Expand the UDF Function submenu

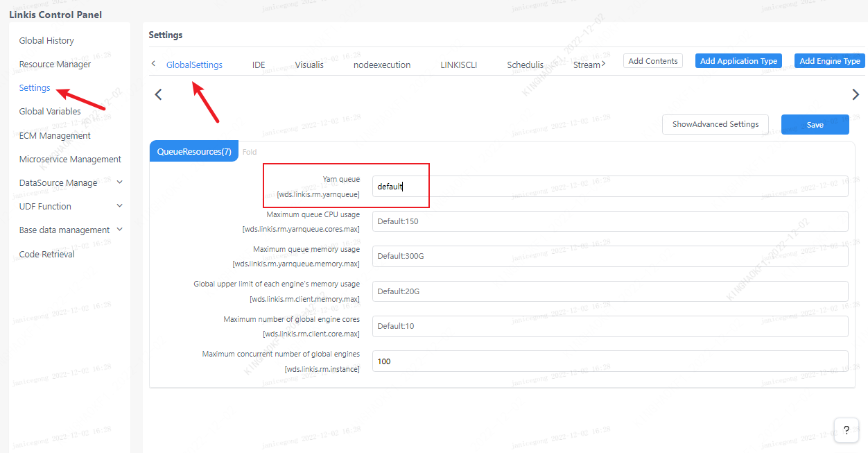pos(119,206)
